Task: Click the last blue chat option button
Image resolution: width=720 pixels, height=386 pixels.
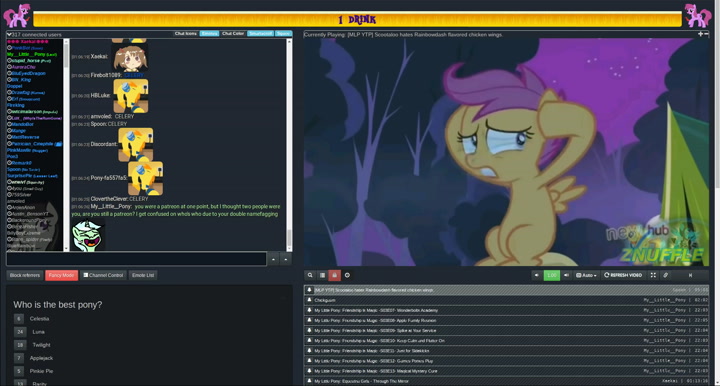Action: point(283,34)
